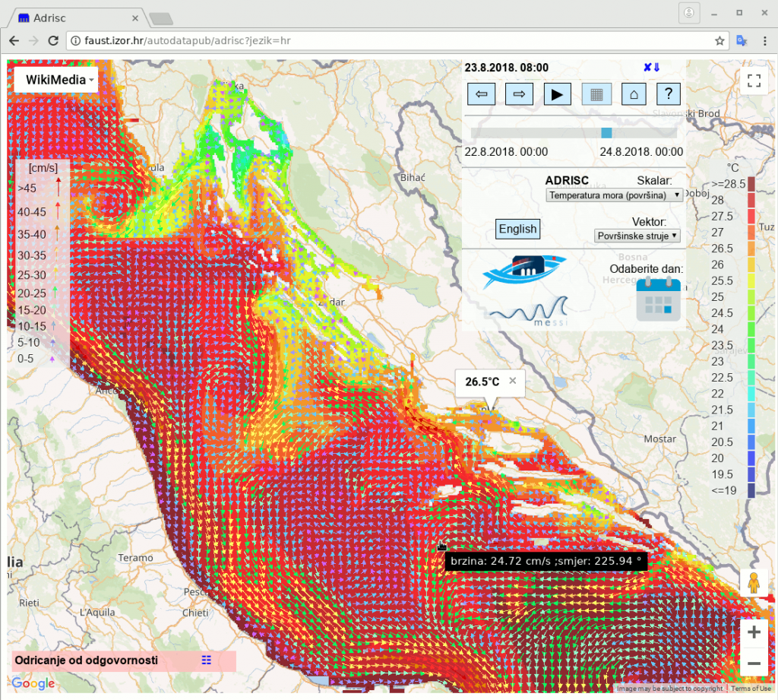Screen dimensions: 778x700
Task: Play the forecast animation
Action: click(x=557, y=94)
